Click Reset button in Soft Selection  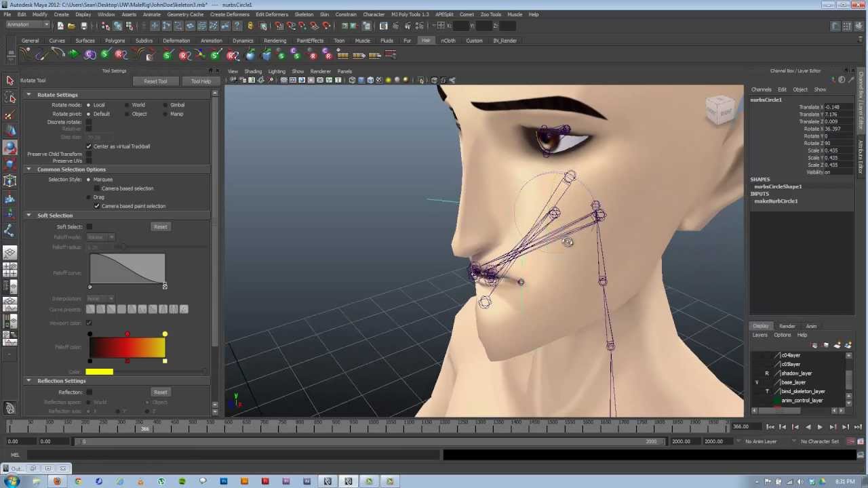[x=160, y=227]
